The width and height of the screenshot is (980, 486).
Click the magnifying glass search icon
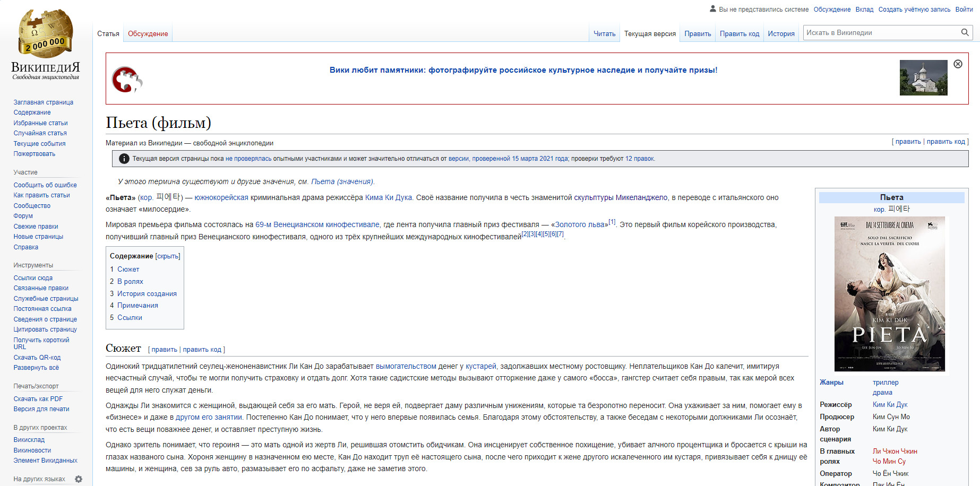[x=965, y=33]
